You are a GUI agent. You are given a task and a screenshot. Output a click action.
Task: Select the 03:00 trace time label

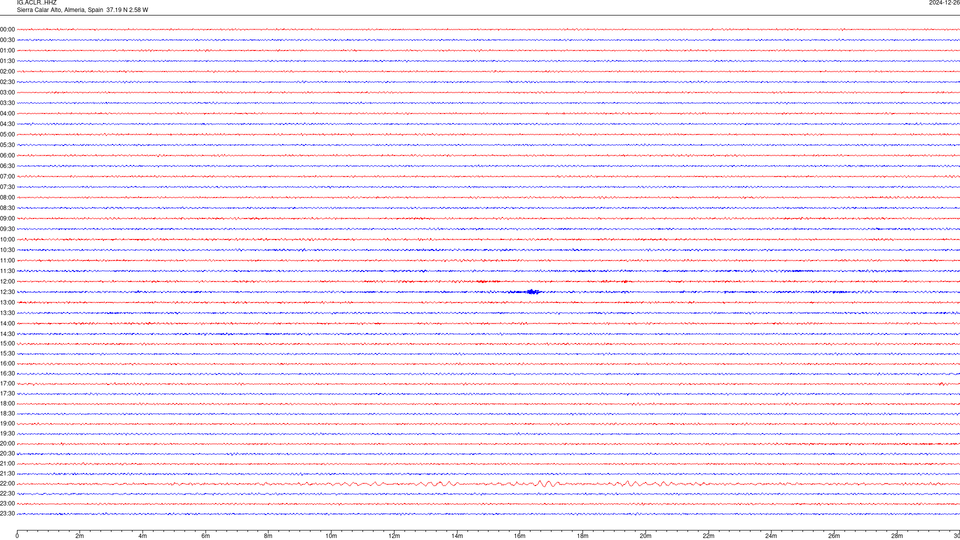[x=7, y=92]
